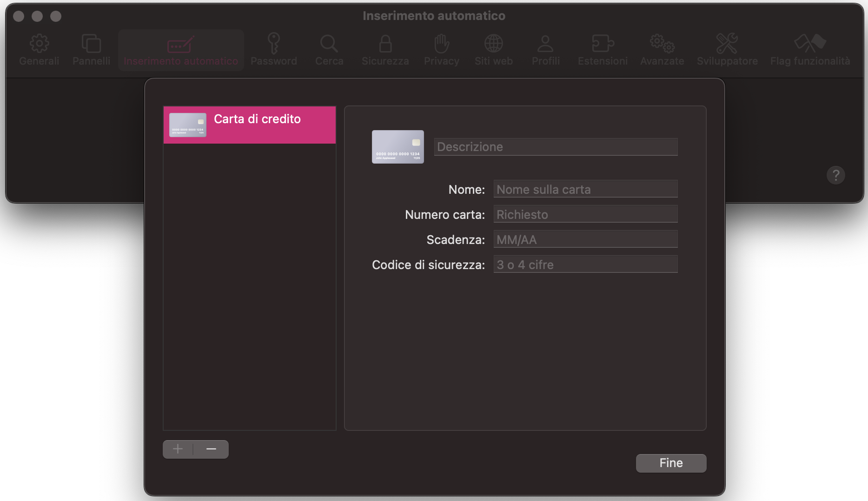The image size is (868, 501).
Task: Select the Carta di credito entry
Action: click(249, 125)
